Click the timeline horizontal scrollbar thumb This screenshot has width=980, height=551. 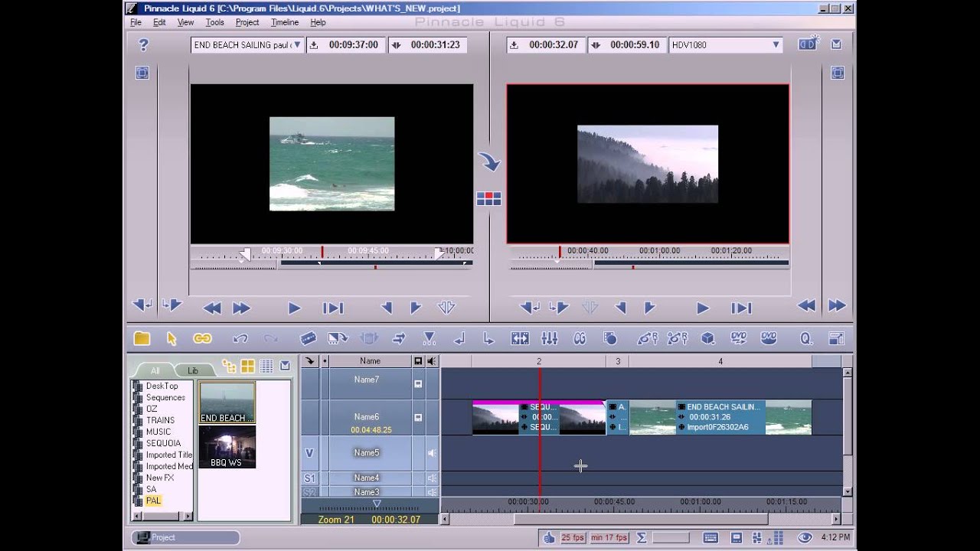tap(640, 519)
